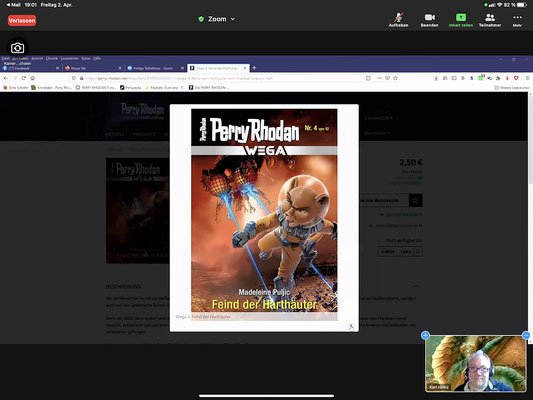The image size is (533, 400).
Task: Open the Ansicht menu in Firefox
Action: pyautogui.click(x=37, y=58)
